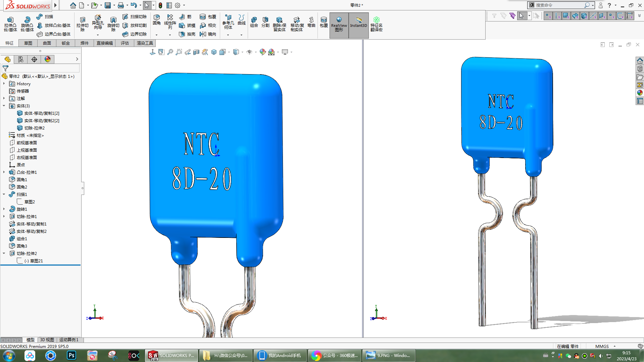Select the 拉伸凸台/基体 extrude boss tool
Image resolution: width=644 pixels, height=362 pixels.
coord(10,24)
